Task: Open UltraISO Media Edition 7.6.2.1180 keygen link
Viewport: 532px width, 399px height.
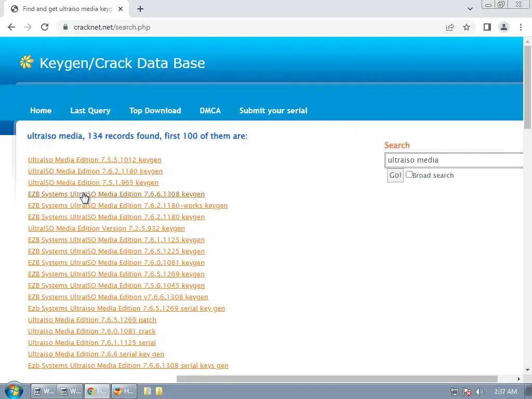Action: (96, 171)
